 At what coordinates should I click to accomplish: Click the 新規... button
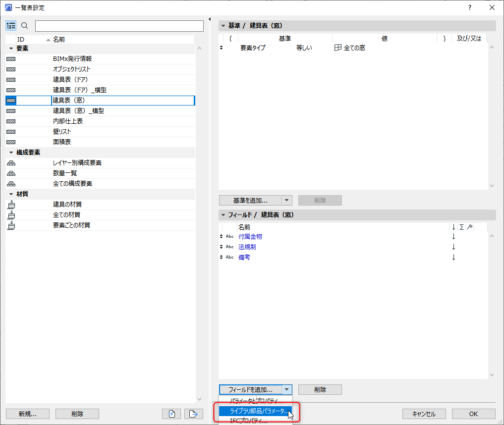(28, 414)
